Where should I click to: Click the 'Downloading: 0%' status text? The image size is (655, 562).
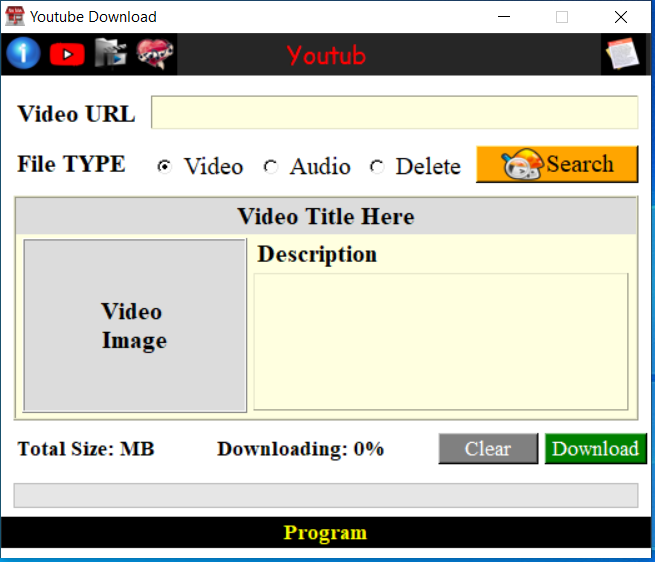click(300, 449)
